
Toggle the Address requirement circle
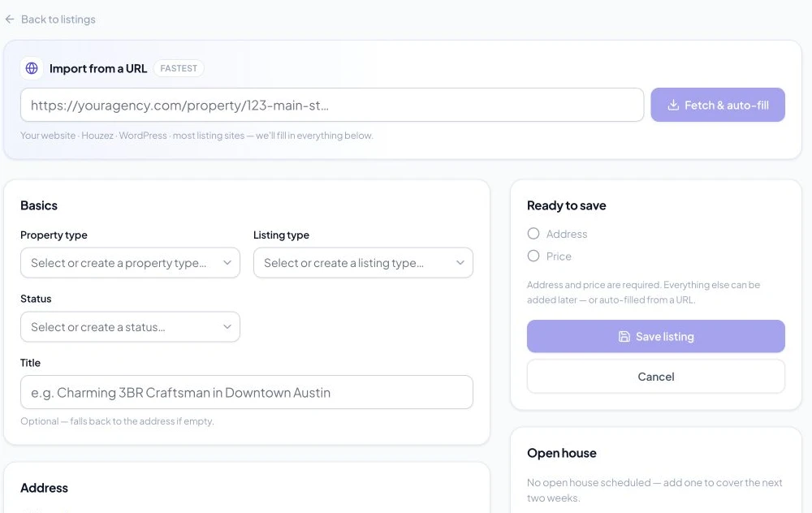click(533, 234)
